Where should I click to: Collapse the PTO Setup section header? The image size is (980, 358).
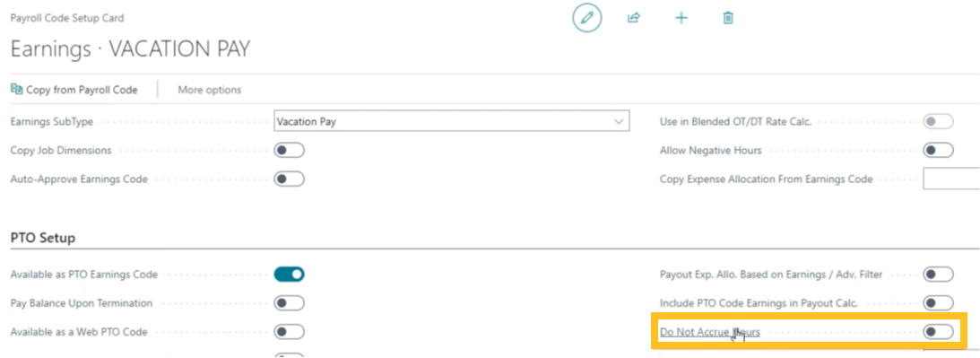43,238
